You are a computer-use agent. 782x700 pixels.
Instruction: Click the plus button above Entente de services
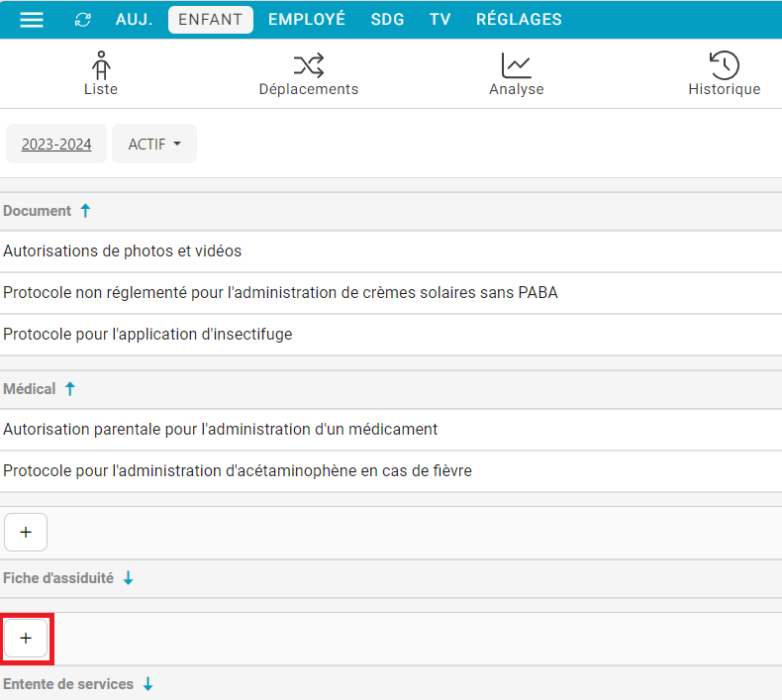[x=26, y=639]
